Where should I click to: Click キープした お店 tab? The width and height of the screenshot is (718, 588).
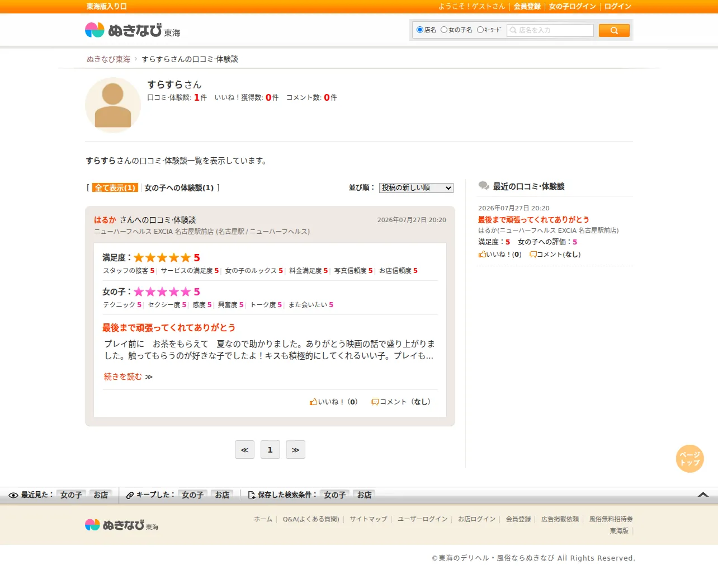(222, 495)
